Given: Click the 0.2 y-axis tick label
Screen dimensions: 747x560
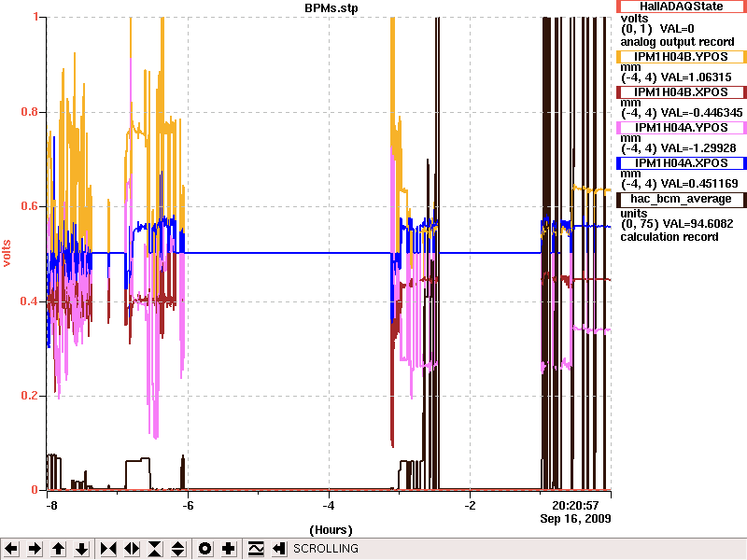Looking at the screenshot, I should tap(30, 396).
